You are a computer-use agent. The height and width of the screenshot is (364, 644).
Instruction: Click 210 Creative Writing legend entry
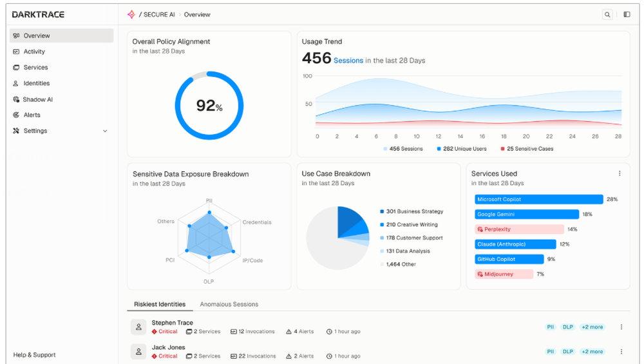coord(409,225)
